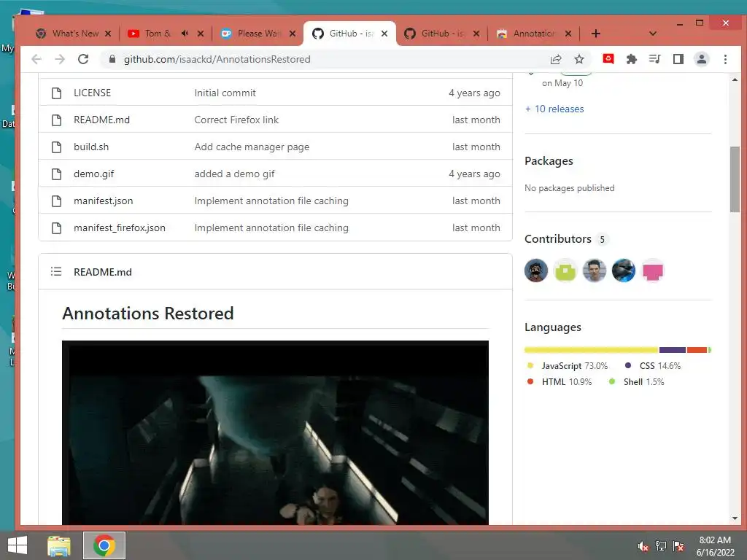Open the Initial commit message link
The width and height of the screenshot is (747, 560).
(225, 93)
